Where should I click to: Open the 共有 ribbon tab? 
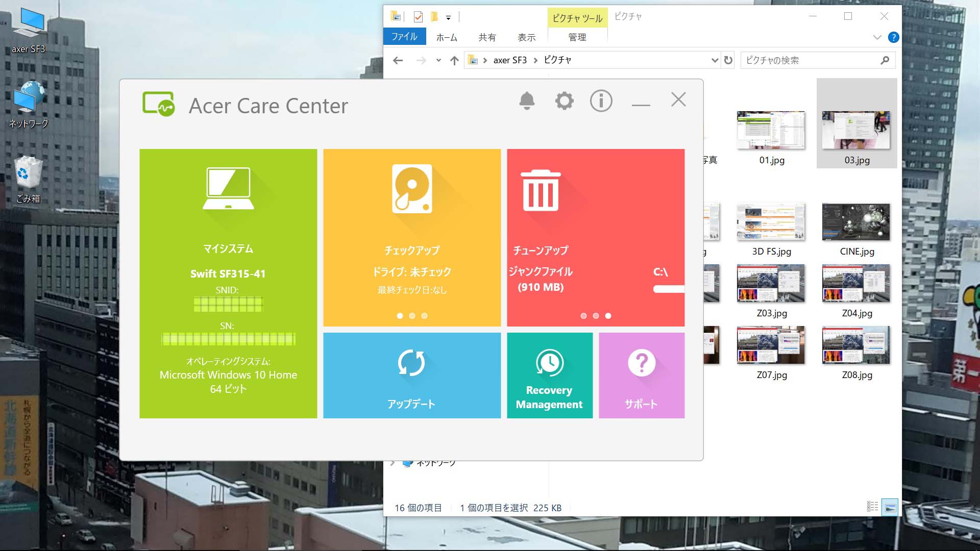pos(487,37)
